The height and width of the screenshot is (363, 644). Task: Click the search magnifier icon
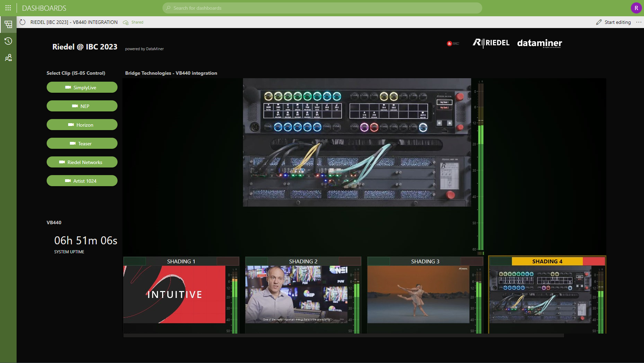coord(168,8)
